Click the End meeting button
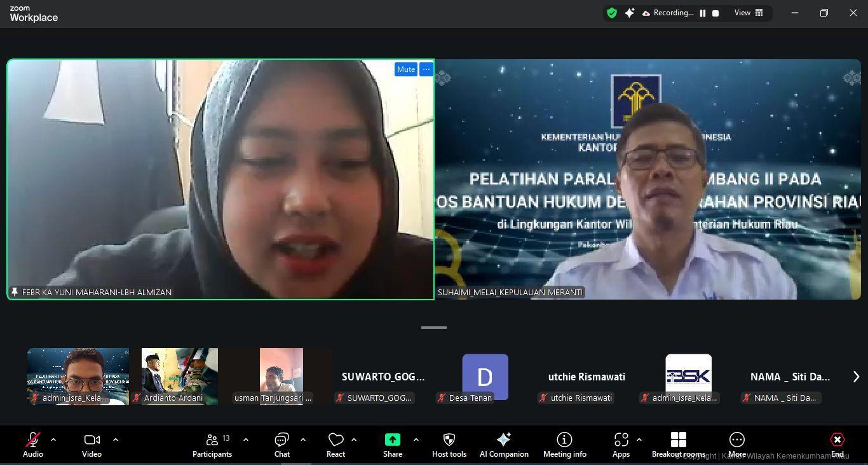This screenshot has width=868, height=465. [x=837, y=440]
